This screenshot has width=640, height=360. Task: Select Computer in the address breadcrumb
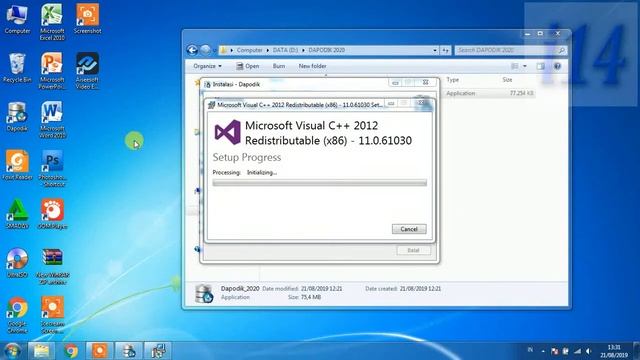coord(249,50)
